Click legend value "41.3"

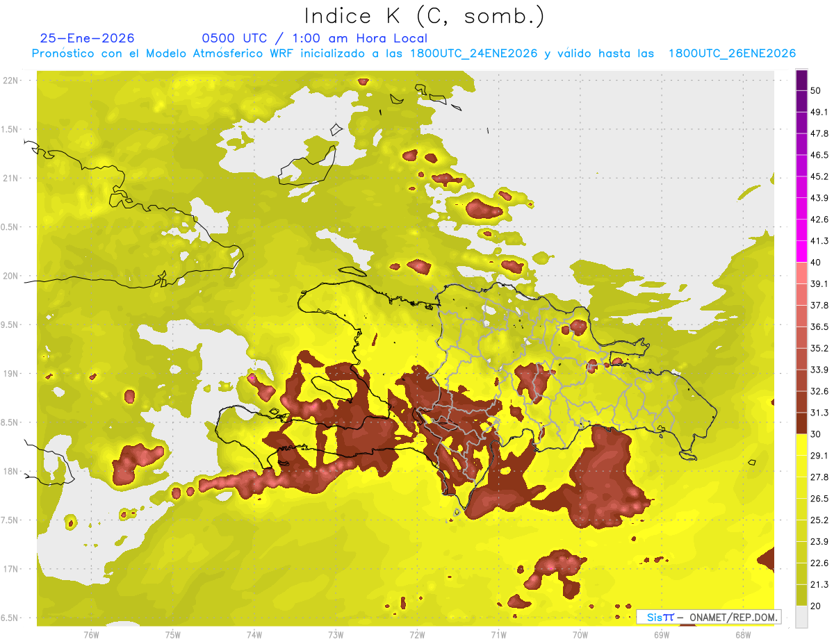(x=819, y=241)
